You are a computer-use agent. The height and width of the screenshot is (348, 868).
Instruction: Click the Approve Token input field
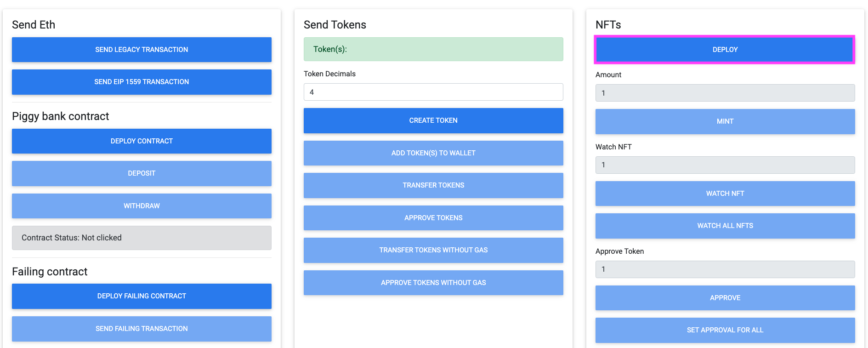point(725,269)
